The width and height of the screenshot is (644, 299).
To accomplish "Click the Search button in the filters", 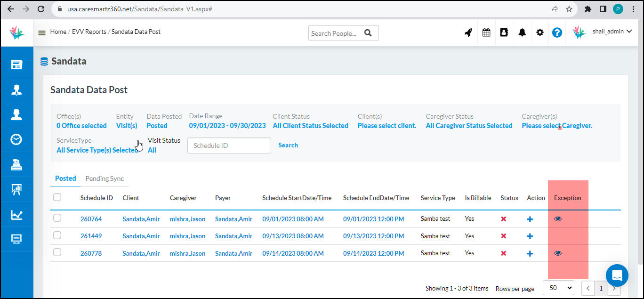I will click(x=288, y=145).
